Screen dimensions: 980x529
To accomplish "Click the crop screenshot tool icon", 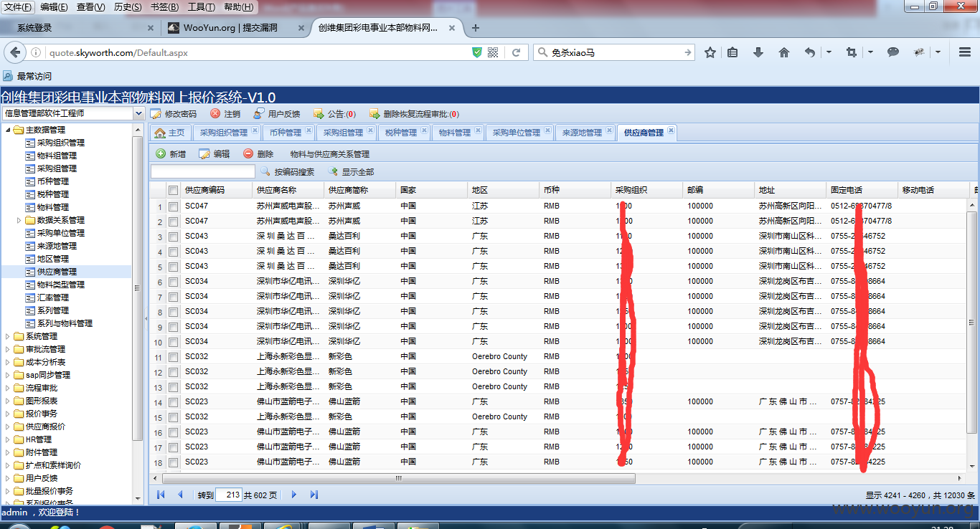I will 852,52.
